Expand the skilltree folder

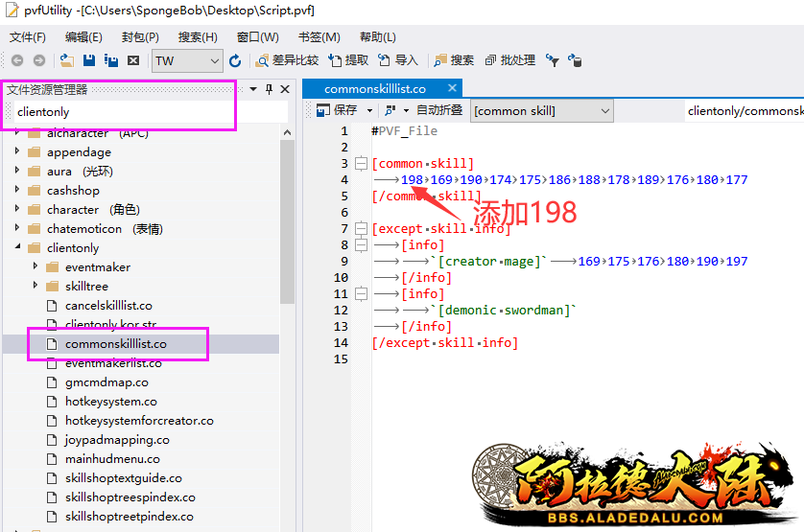tap(36, 287)
